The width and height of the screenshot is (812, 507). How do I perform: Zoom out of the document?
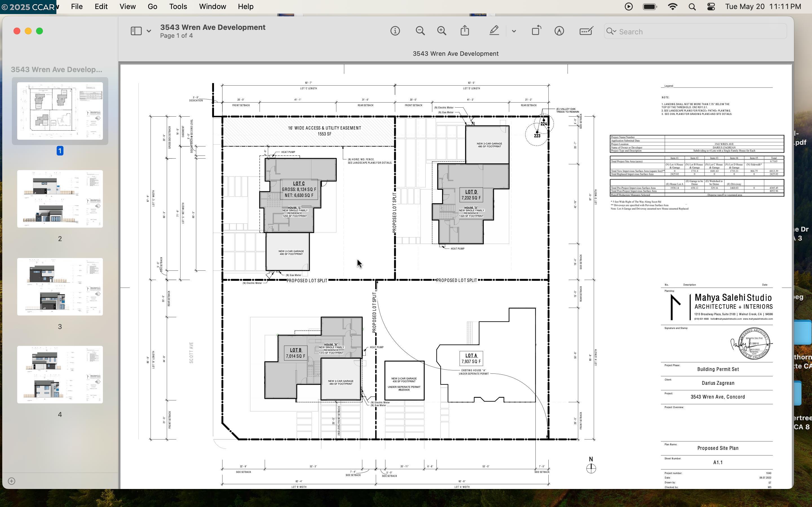[x=420, y=30]
